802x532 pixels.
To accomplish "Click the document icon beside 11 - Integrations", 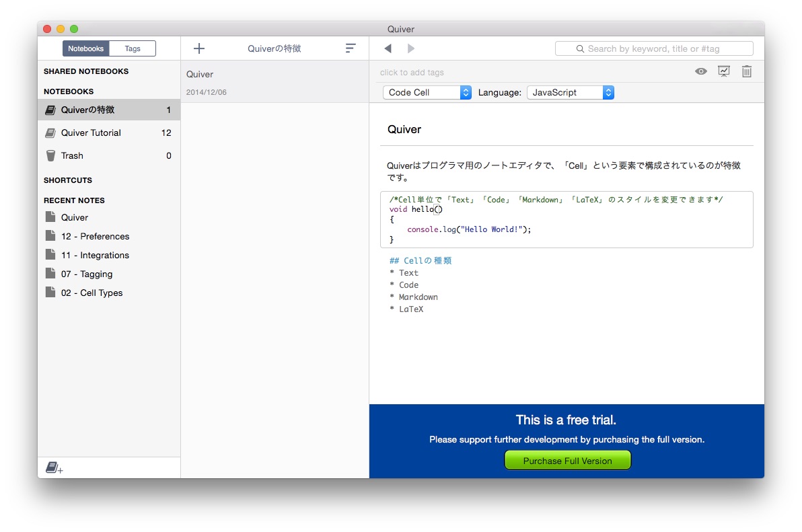I will 50,254.
